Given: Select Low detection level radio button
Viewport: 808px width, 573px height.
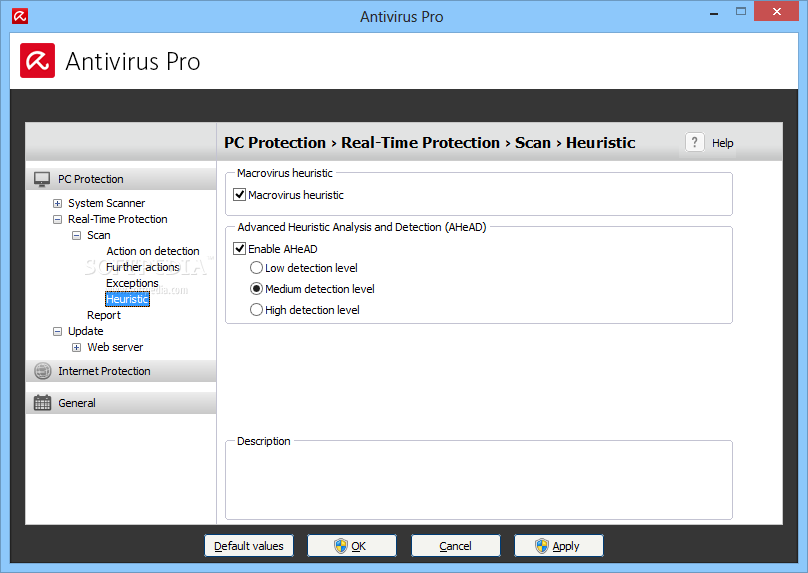Looking at the screenshot, I should click(256, 268).
